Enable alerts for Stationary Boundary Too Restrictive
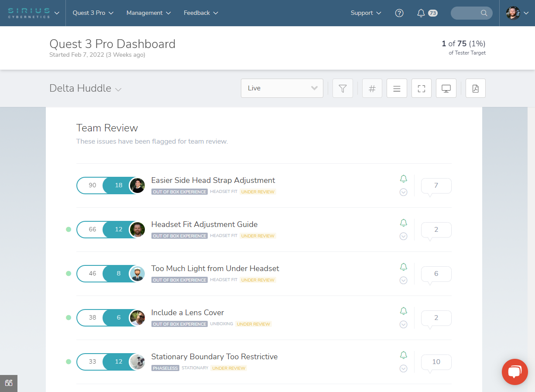The height and width of the screenshot is (392, 535). 403,355
